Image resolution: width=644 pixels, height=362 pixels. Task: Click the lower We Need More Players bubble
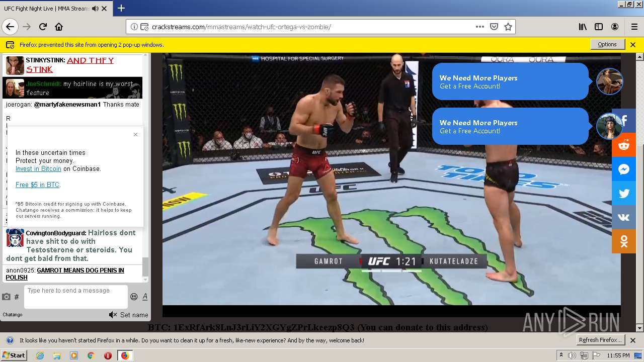pyautogui.click(x=510, y=126)
